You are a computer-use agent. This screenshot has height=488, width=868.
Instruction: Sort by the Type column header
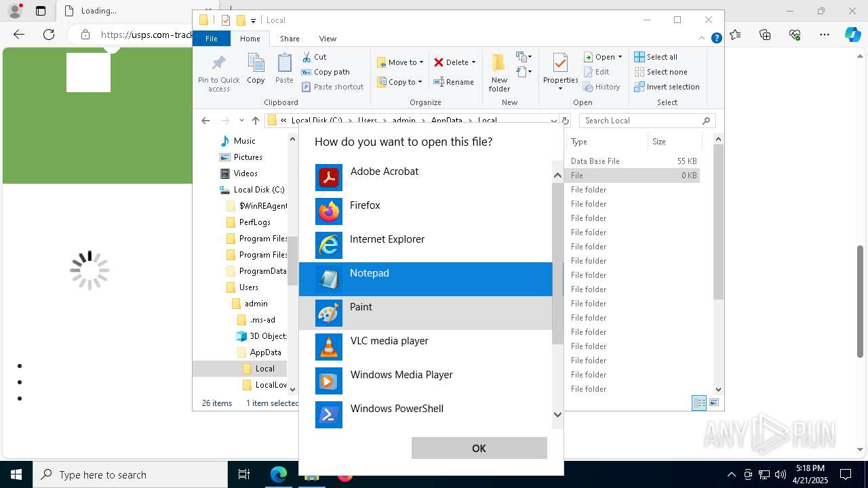coord(606,142)
